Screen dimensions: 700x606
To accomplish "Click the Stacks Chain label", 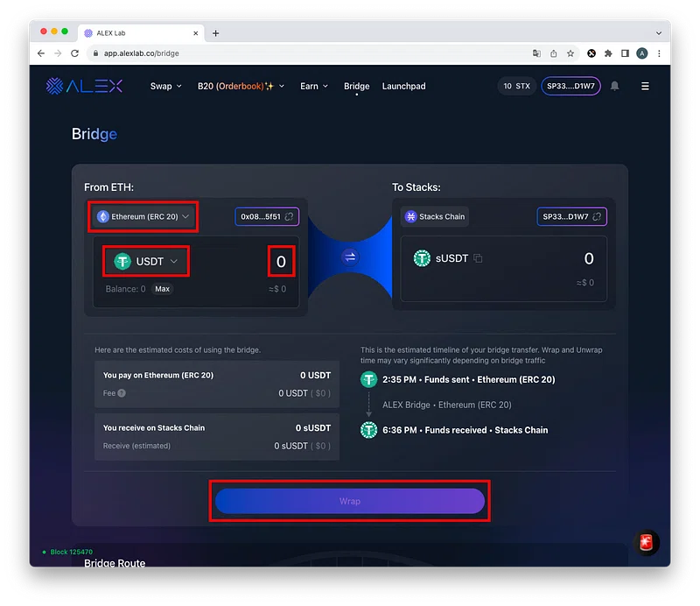I will point(435,216).
